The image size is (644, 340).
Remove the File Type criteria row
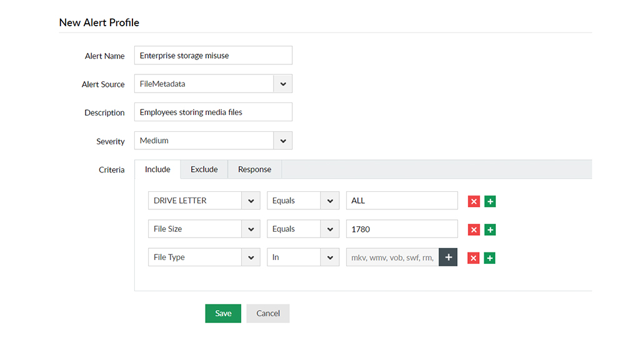tap(473, 257)
